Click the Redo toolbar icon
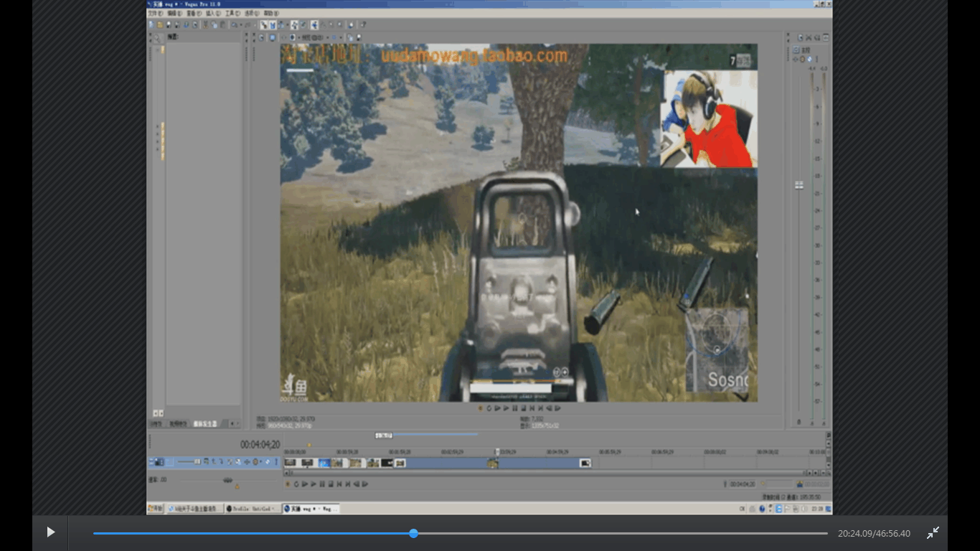Image resolution: width=980 pixels, height=551 pixels. click(248, 24)
